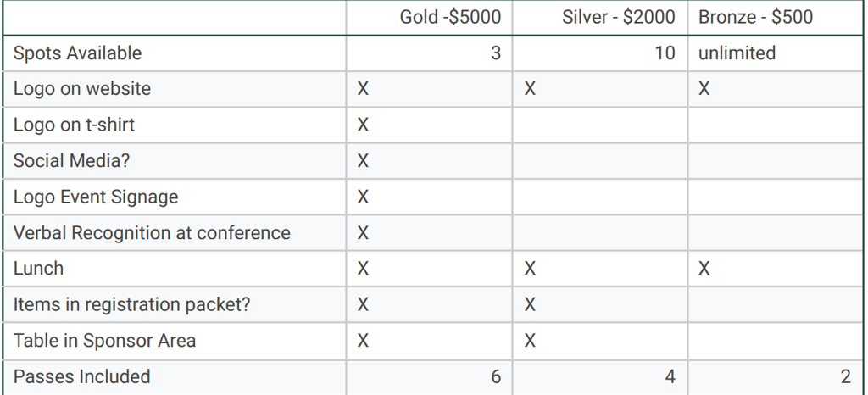Select the Gold passes included value 6
Screen dimensions: 868x395
(496, 376)
